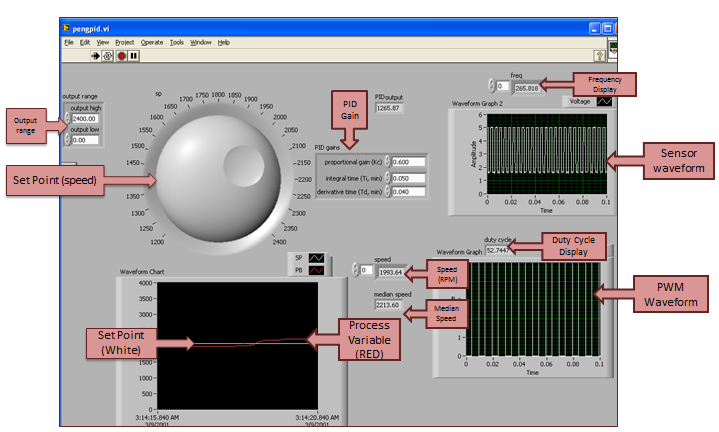This screenshot has width=719, height=432.
Task: Click the Waveform Chart title label
Action: pyautogui.click(x=142, y=271)
